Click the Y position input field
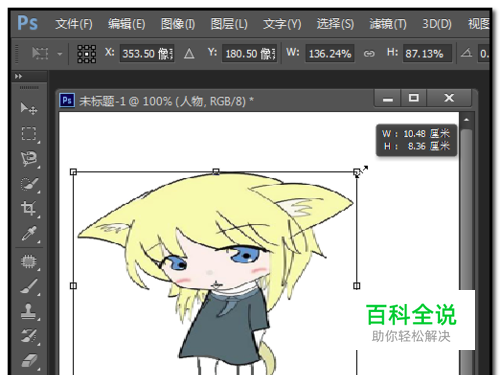The height and width of the screenshot is (375, 500). 250,53
